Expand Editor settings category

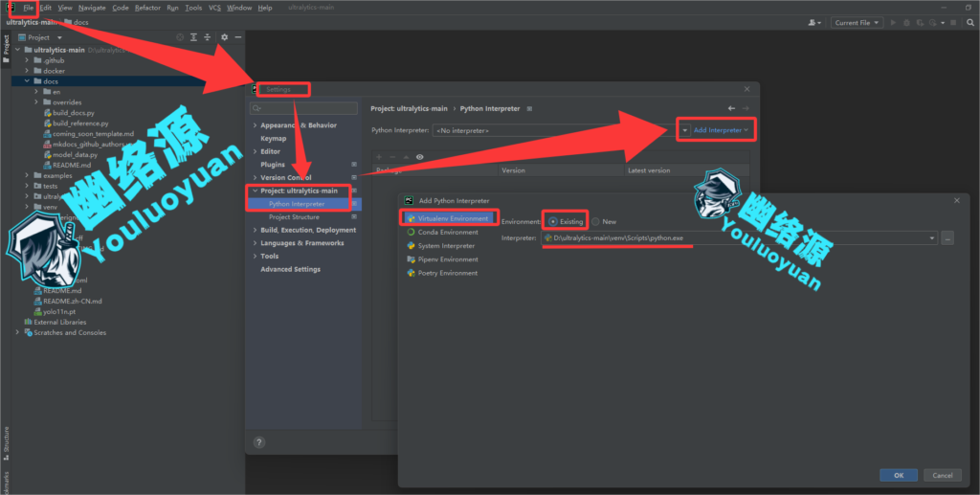tap(255, 152)
